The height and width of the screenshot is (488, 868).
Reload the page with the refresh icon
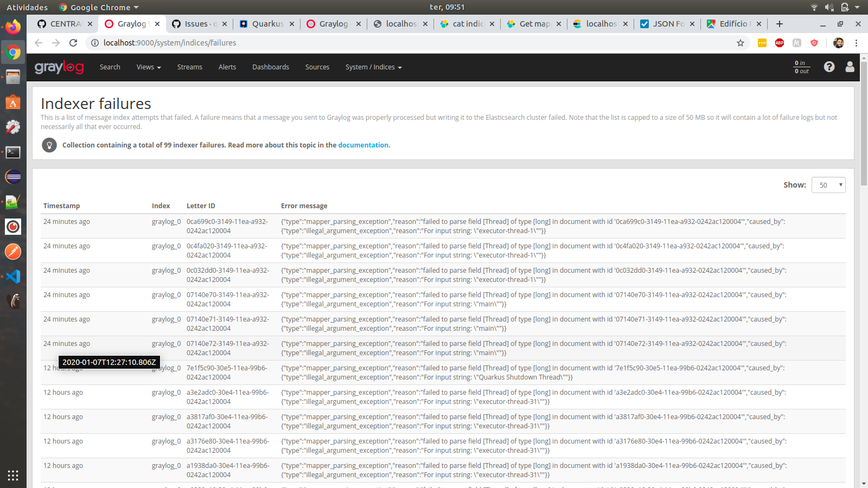tap(73, 43)
